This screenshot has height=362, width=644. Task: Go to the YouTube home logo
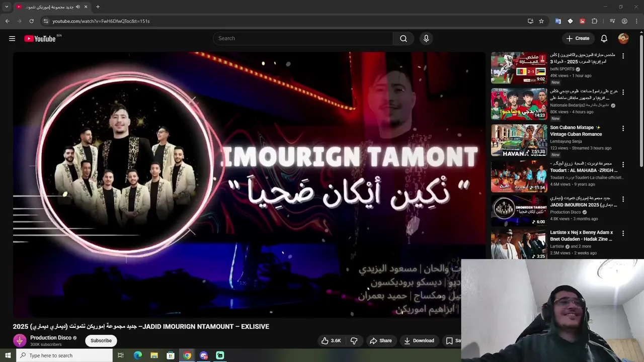[40, 39]
